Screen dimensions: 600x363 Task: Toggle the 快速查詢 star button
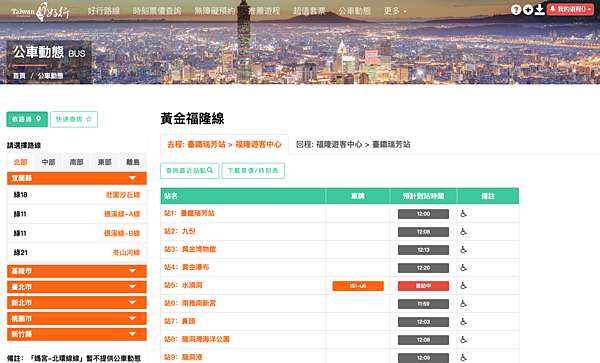click(74, 119)
